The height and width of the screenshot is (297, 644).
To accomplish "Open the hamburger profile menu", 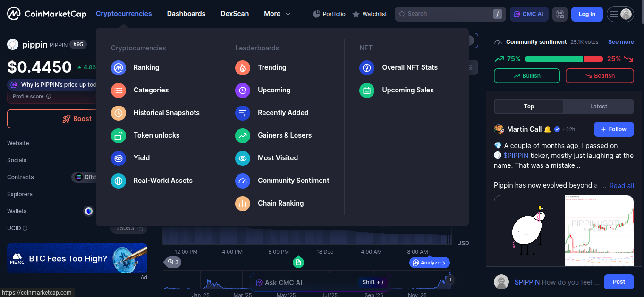I will [x=620, y=14].
